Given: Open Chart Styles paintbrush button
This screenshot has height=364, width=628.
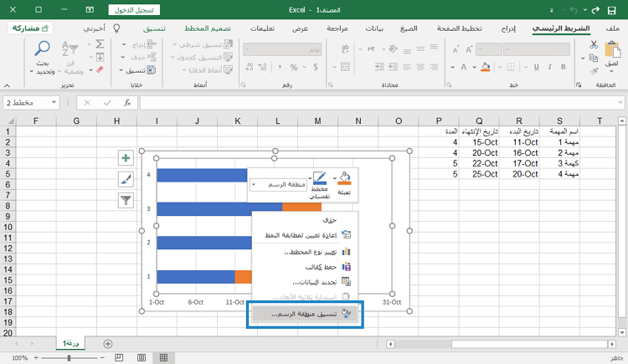Looking at the screenshot, I should 126,179.
